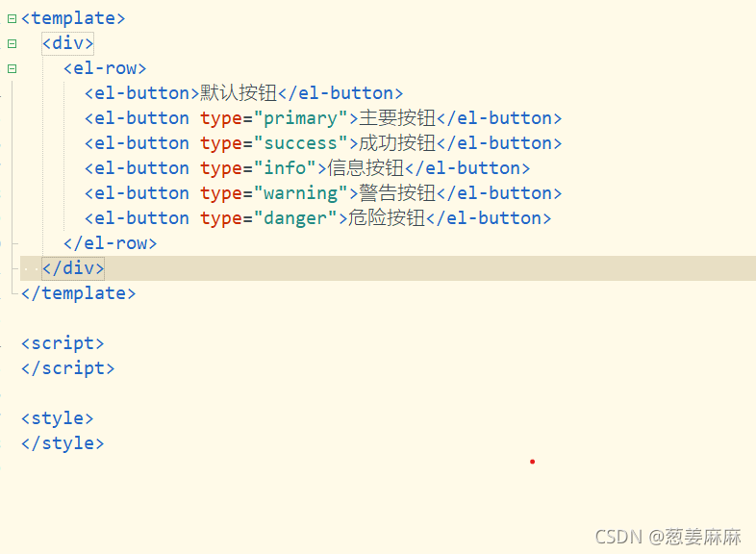The height and width of the screenshot is (554, 756).
Task: Collapse the div block fold marker
Action: pos(13,44)
